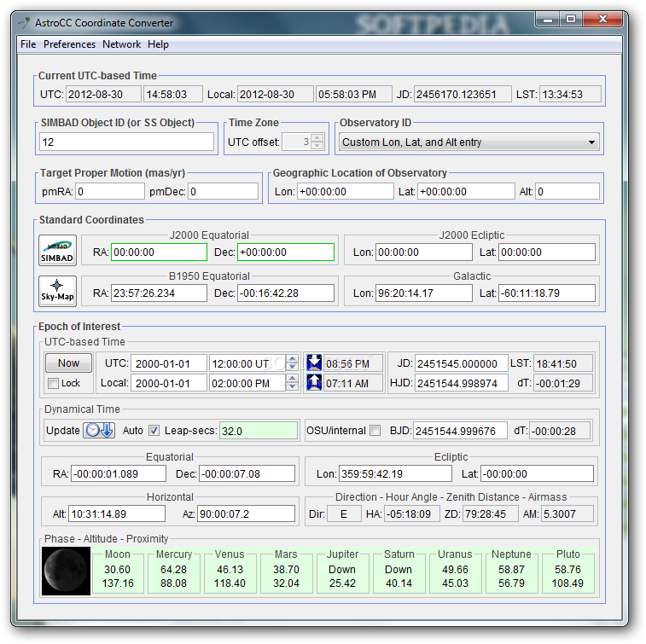Screen dimensions: 646x644
Task: Click the SIMBAD lookup button
Action: coord(57,251)
